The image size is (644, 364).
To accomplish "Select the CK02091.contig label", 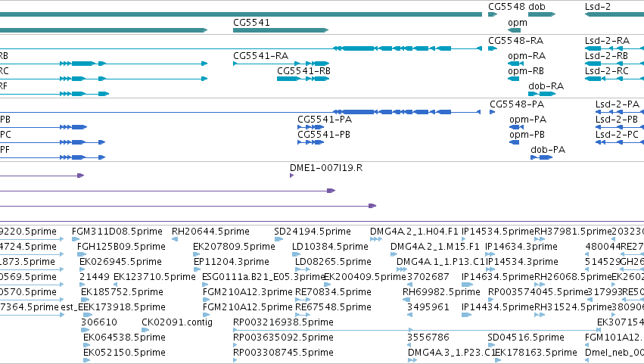I will pyautogui.click(x=177, y=323).
